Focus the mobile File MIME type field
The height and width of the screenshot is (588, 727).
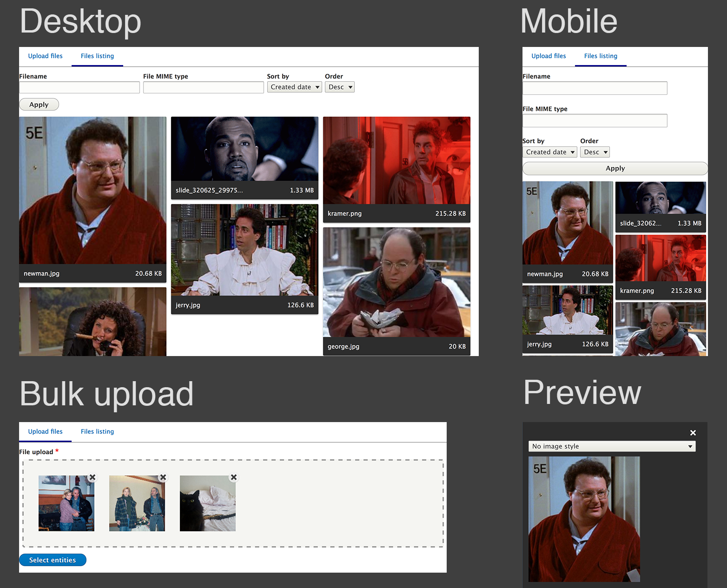[595, 121]
